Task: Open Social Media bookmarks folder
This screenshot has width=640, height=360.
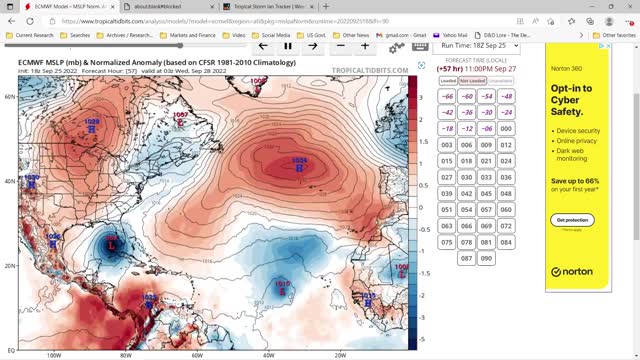Action: 271,35
